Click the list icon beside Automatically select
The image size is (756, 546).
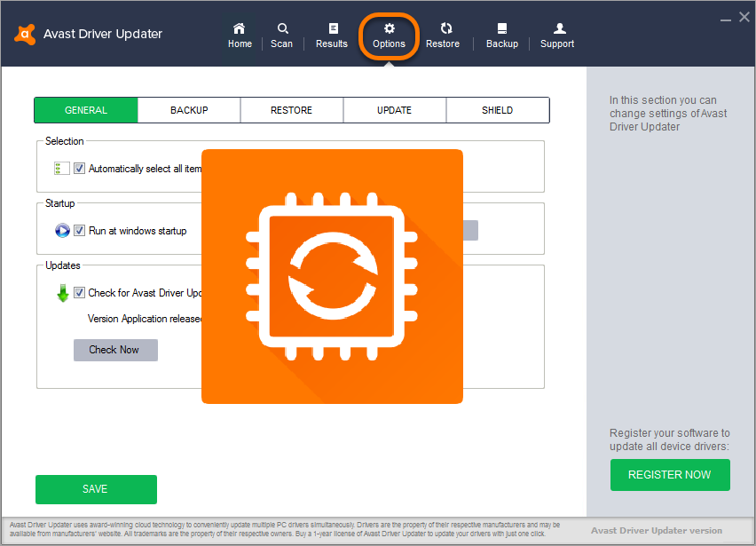tap(62, 169)
